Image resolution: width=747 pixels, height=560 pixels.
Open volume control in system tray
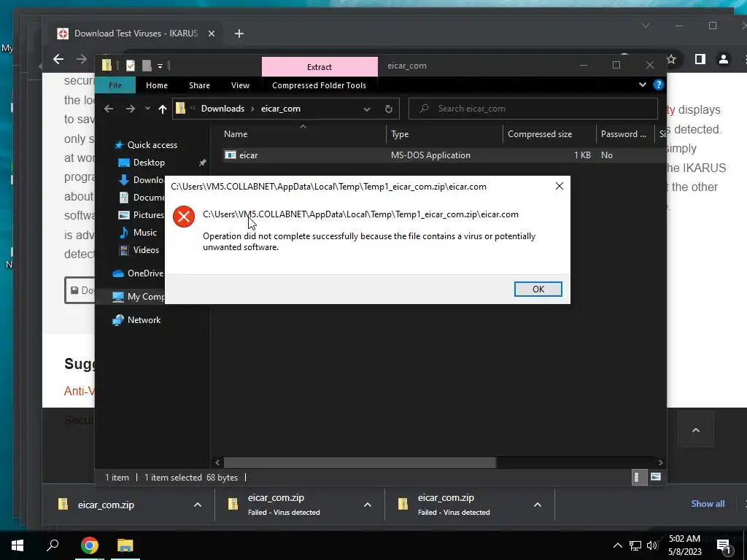click(652, 545)
